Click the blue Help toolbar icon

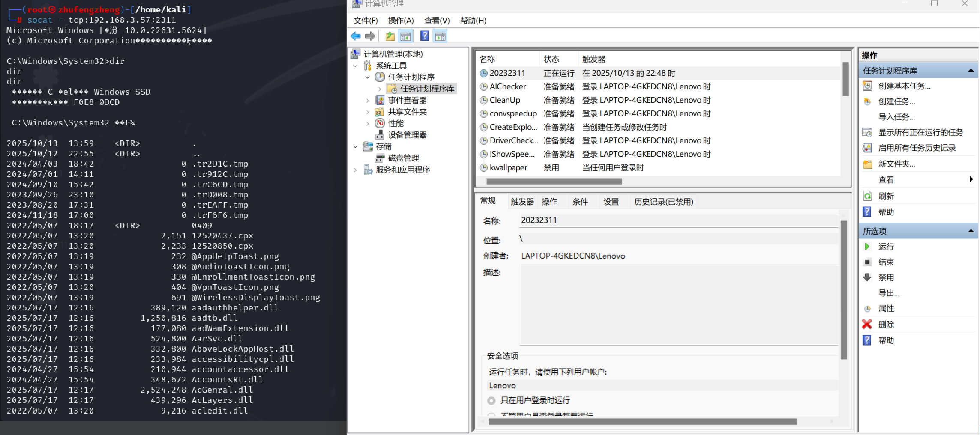pyautogui.click(x=424, y=36)
